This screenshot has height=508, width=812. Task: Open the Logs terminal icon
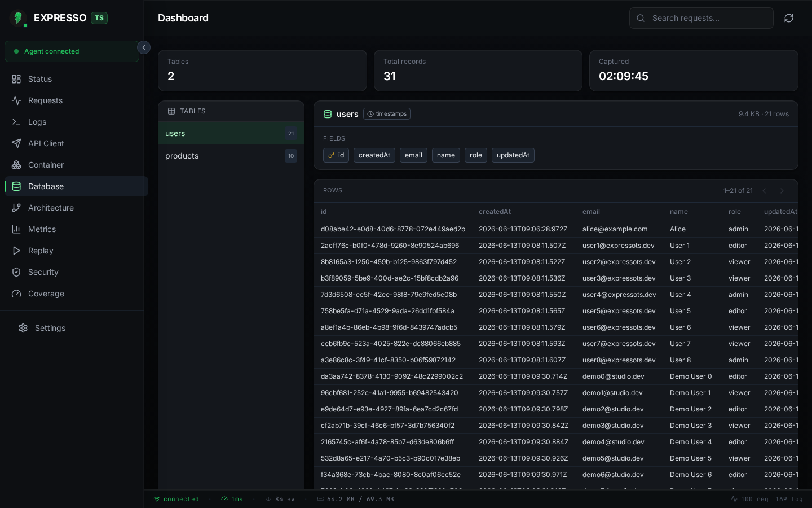(x=16, y=122)
